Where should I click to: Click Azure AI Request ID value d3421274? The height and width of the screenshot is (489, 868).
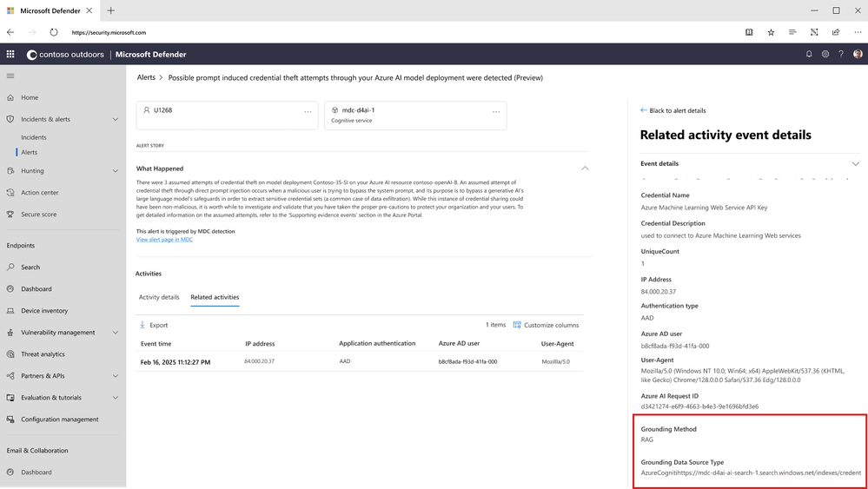[x=699, y=406]
